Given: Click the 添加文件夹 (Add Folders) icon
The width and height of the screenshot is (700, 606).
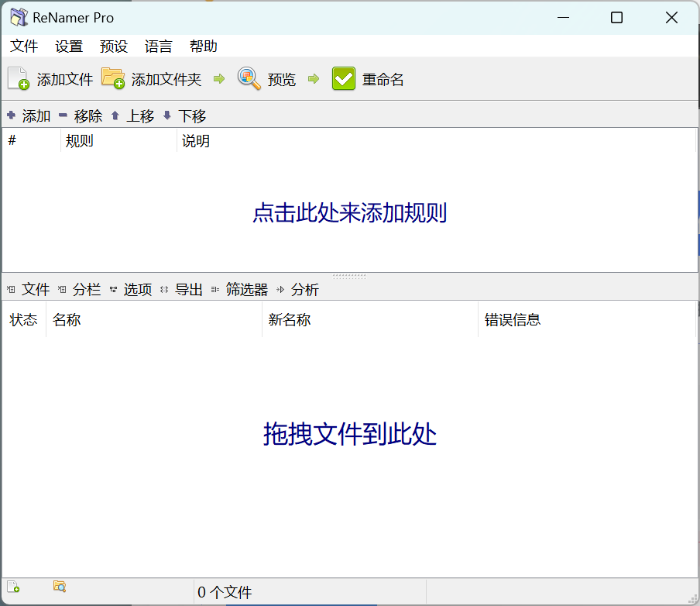Looking at the screenshot, I should pyautogui.click(x=113, y=79).
